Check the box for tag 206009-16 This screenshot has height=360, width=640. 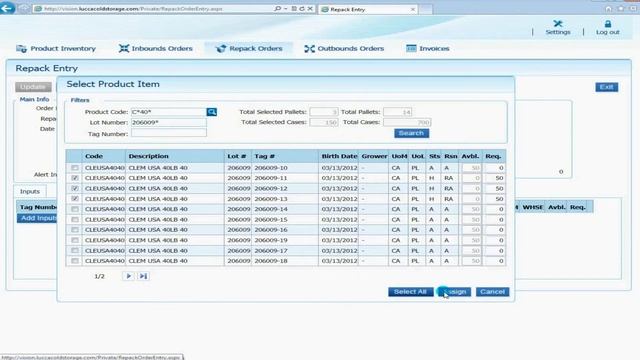tap(75, 230)
